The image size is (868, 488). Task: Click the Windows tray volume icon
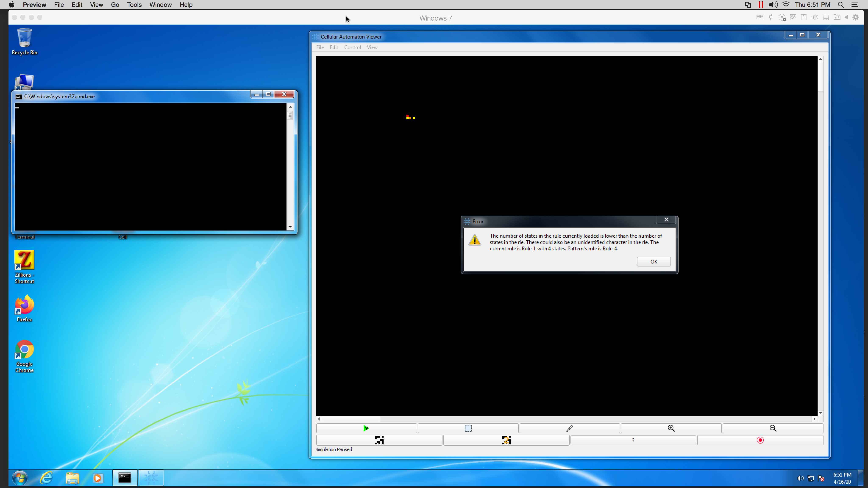coord(800,478)
